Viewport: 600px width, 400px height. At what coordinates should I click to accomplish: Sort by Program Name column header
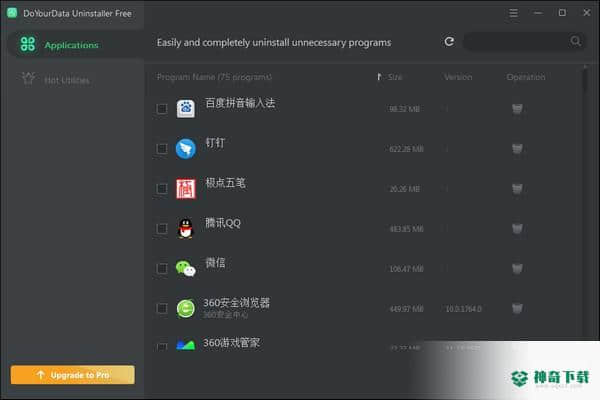point(214,77)
